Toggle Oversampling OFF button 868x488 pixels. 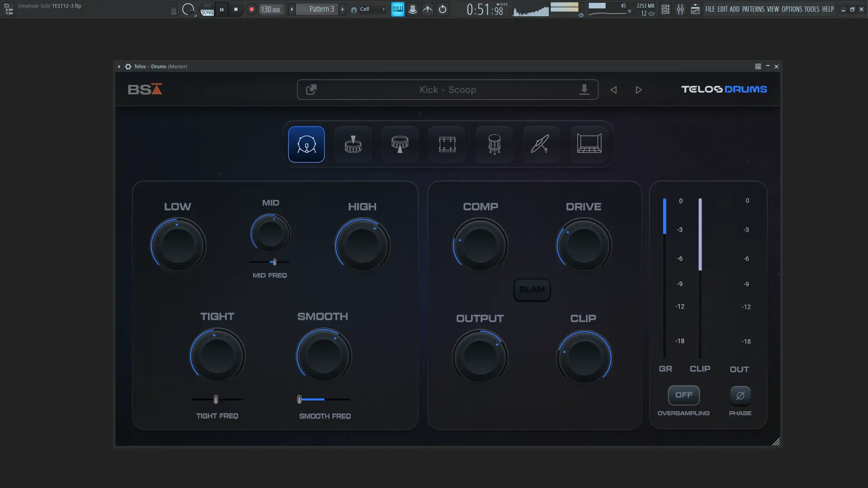tap(684, 394)
